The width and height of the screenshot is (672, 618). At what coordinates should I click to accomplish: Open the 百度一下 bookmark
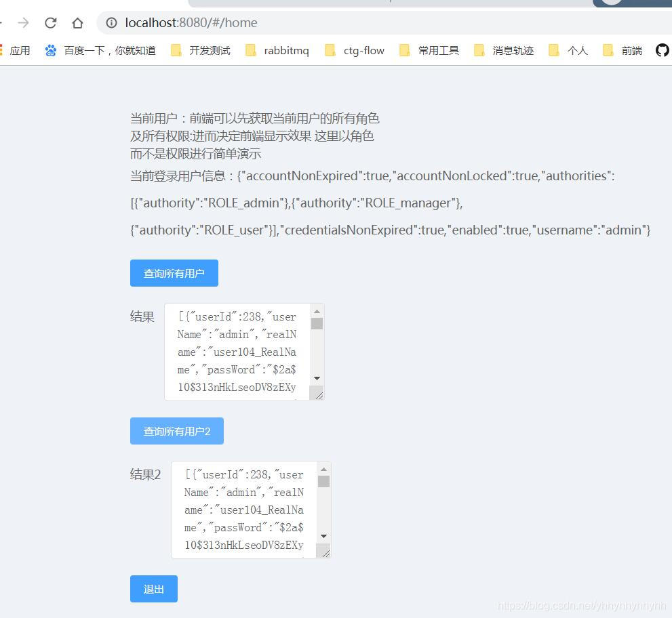click(x=100, y=51)
